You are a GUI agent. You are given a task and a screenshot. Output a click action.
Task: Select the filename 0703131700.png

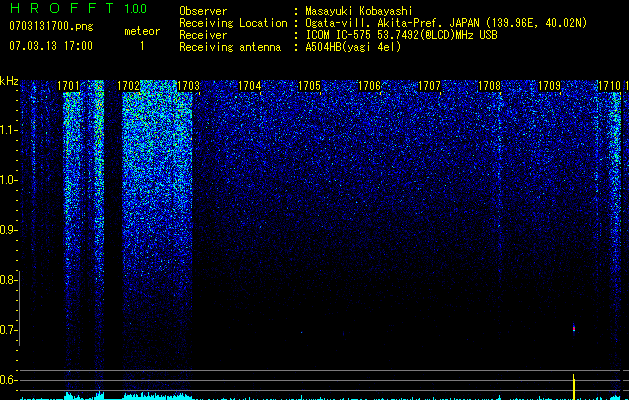pos(51,26)
